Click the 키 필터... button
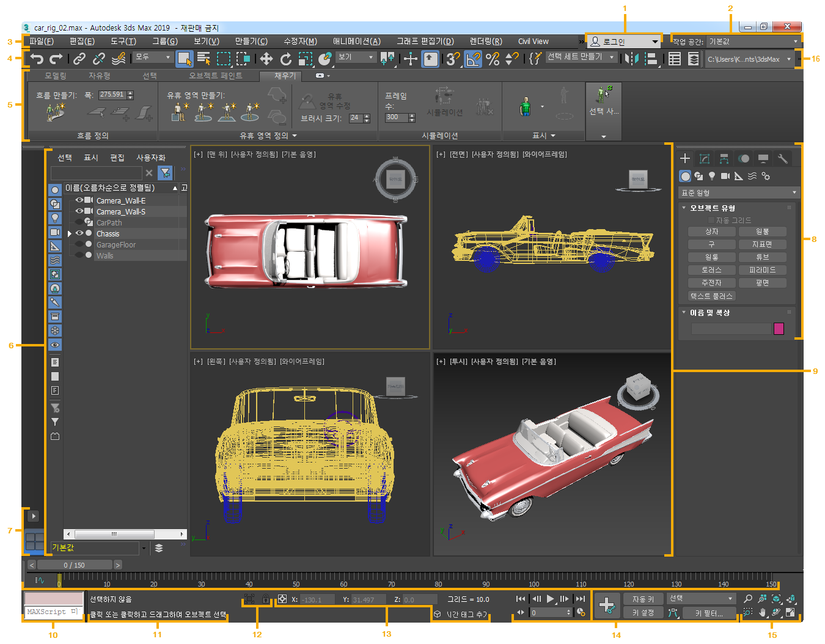The image size is (825, 644). tap(709, 613)
